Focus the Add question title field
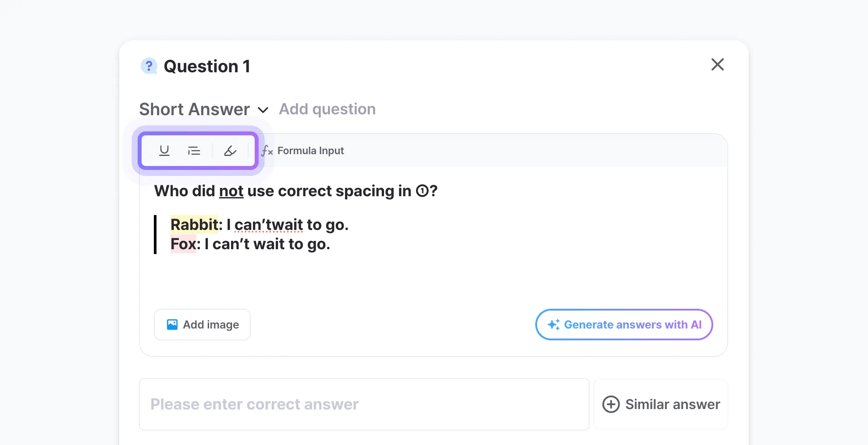 [327, 109]
